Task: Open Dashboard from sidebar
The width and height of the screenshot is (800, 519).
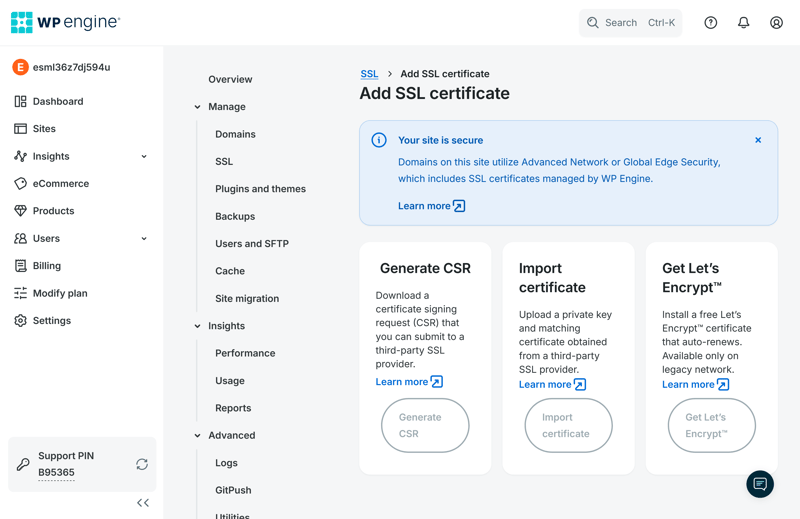Action: pos(58,101)
